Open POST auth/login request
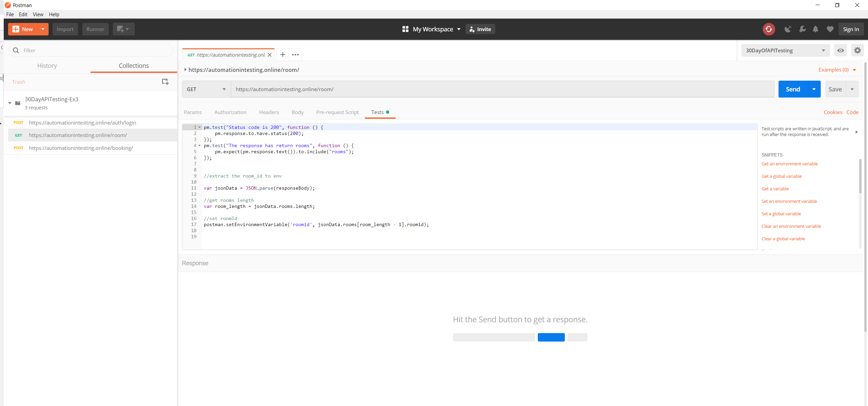This screenshot has width=868, height=406. (90, 123)
